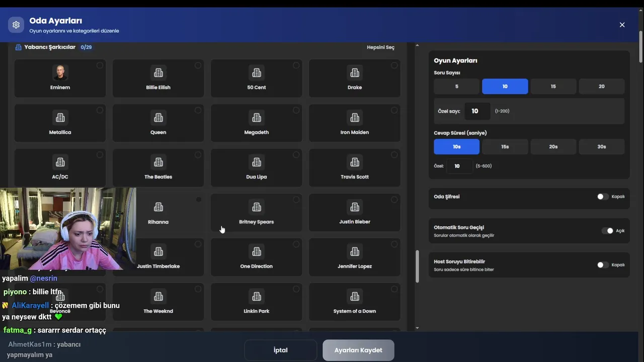Click the list scroll-up arrow

[x=417, y=46]
